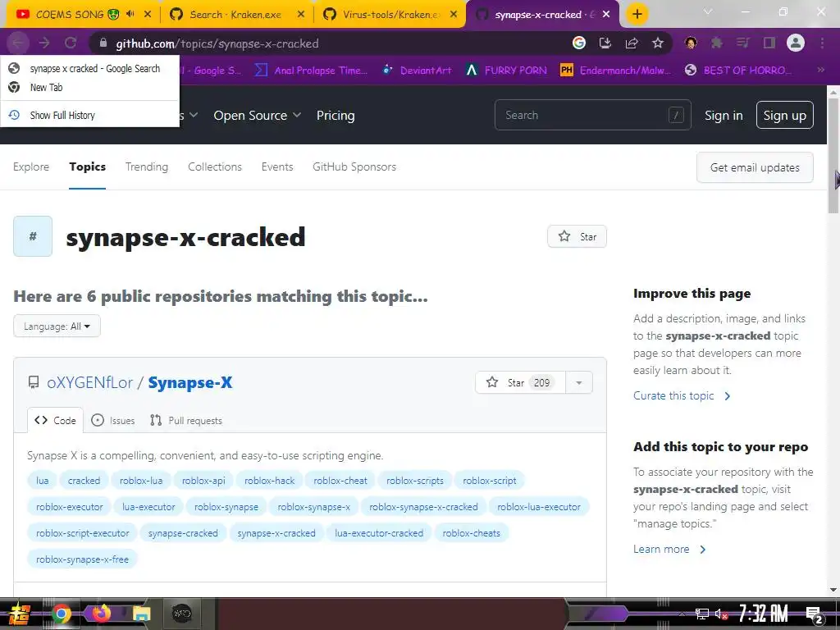Toggle the browser side panel icon

tap(769, 43)
